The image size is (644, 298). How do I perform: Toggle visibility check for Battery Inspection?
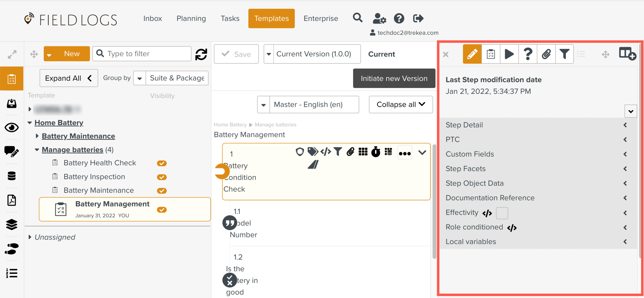click(x=162, y=177)
